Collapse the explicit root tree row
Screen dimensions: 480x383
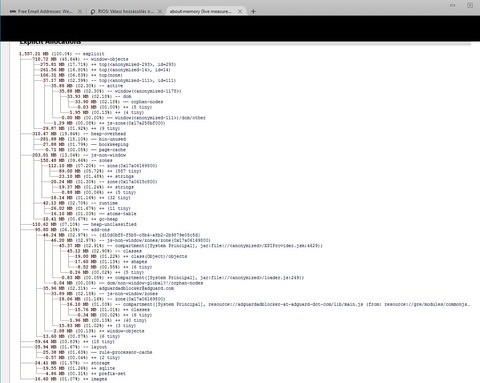point(62,54)
